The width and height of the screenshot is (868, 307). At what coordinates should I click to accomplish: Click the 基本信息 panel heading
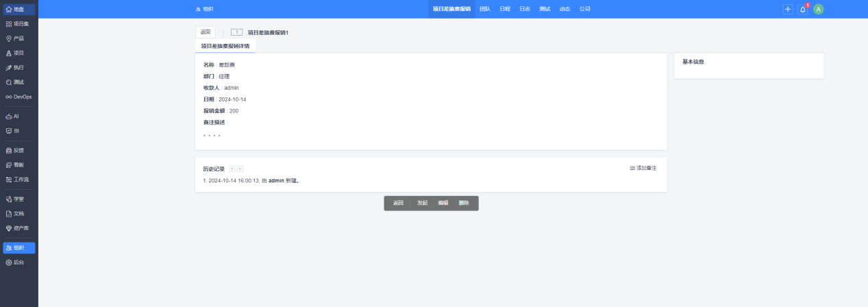click(x=693, y=62)
